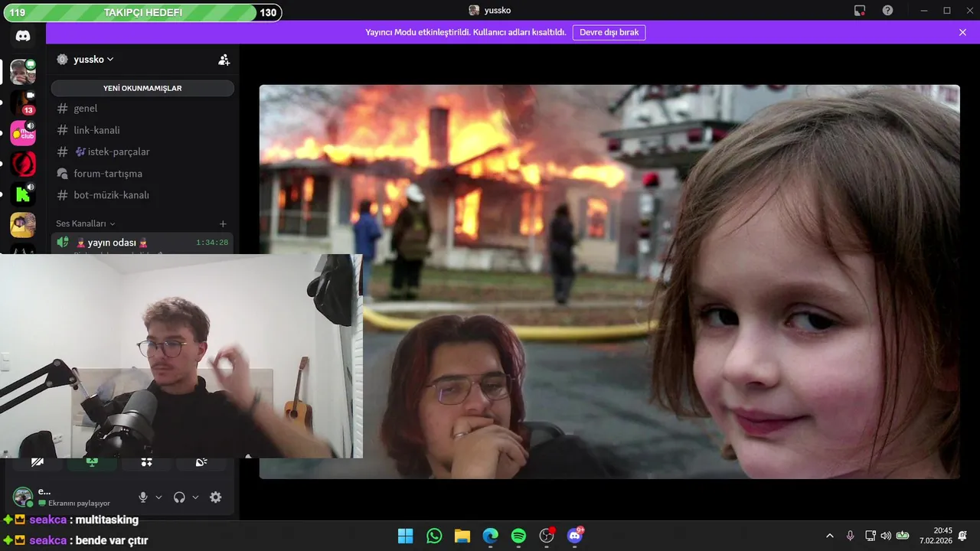Add a channel to Ses Kanalları with plus
This screenshot has width=980, height=551.
pyautogui.click(x=223, y=223)
